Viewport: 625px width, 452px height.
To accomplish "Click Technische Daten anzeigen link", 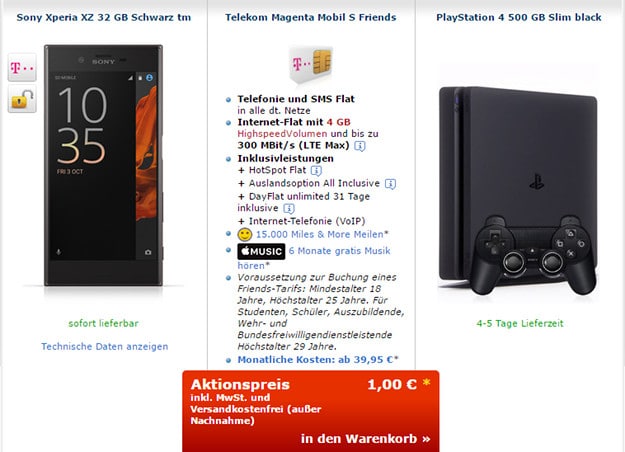I will pyautogui.click(x=104, y=346).
